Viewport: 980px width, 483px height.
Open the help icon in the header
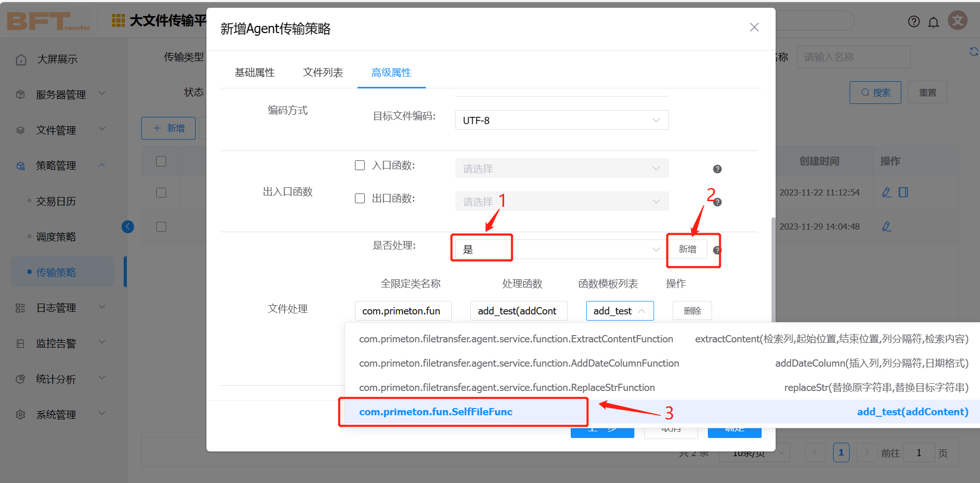[914, 22]
